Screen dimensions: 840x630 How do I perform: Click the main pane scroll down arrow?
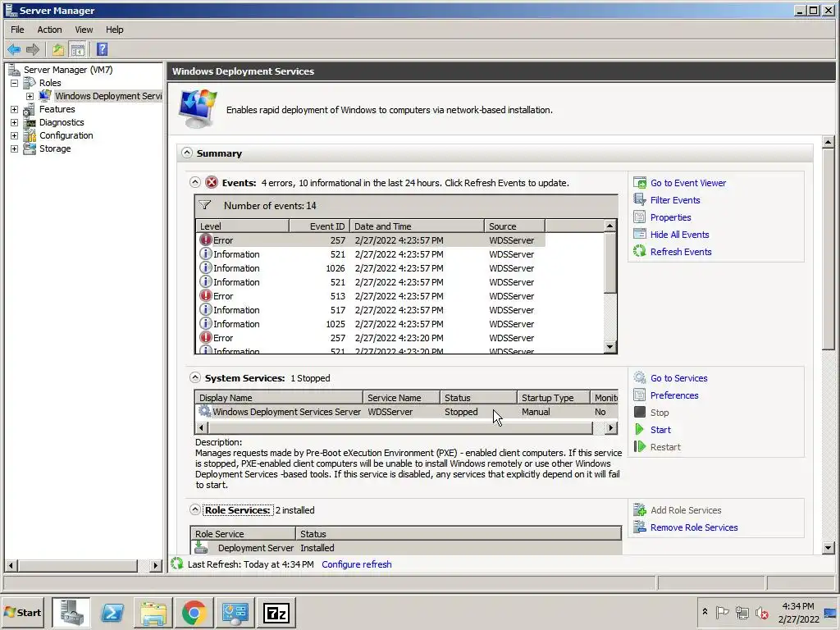pyautogui.click(x=829, y=547)
